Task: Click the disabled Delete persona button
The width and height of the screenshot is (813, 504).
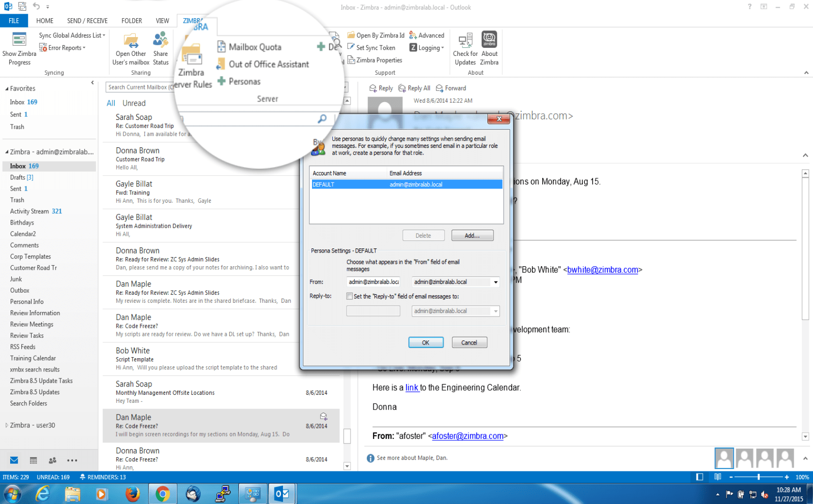Action: (x=423, y=236)
